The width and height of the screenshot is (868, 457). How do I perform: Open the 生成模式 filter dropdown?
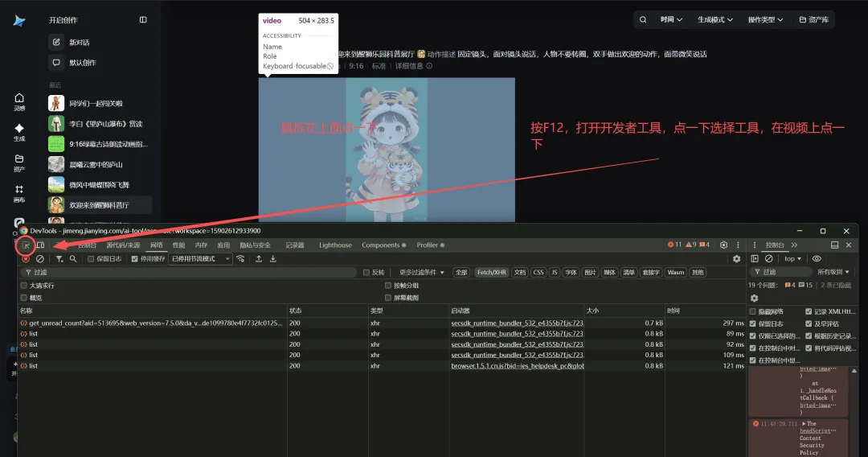tap(715, 19)
